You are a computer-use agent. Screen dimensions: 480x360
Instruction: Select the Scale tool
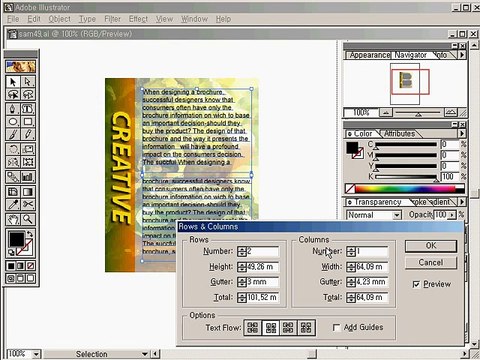pyautogui.click(x=28, y=149)
